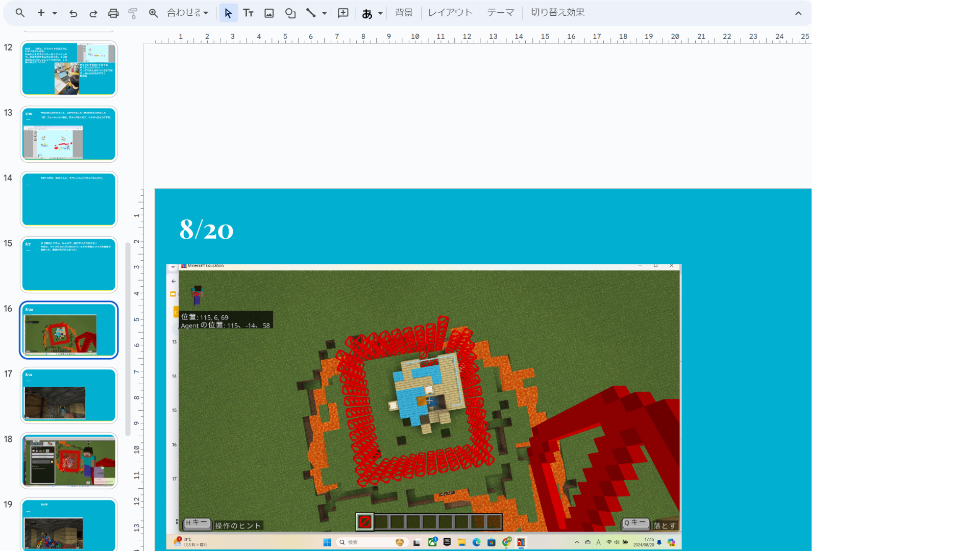This screenshot has height=551, width=980.
Task: Open the テーマ theme panel
Action: click(500, 13)
